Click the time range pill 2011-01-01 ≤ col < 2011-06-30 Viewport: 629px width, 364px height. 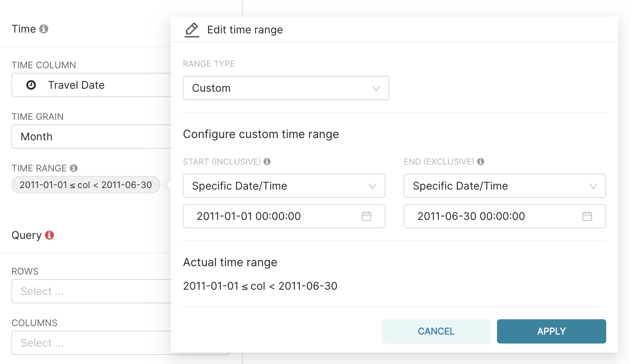coord(86,185)
